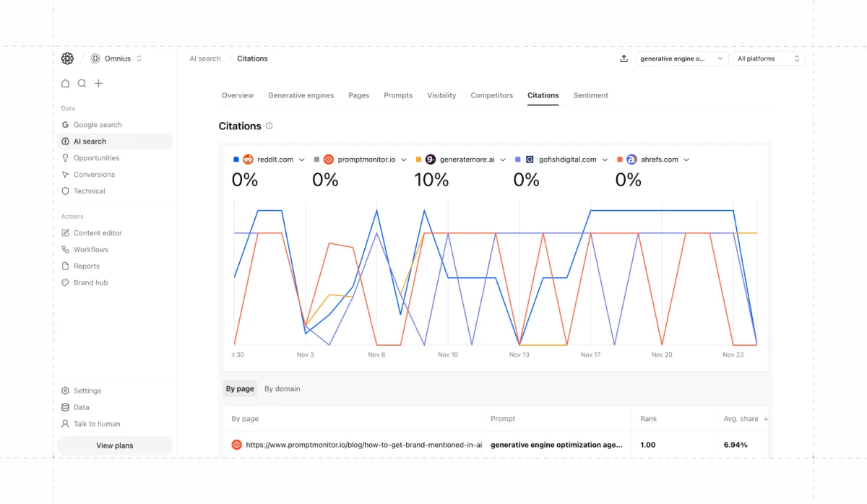867x504 pixels.
Task: Select the By page toggle
Action: click(240, 388)
